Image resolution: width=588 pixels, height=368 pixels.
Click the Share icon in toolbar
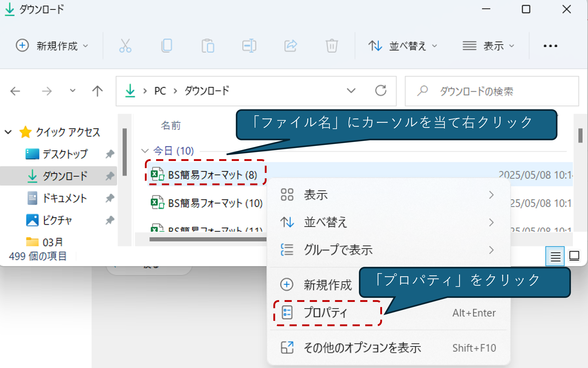click(x=291, y=46)
